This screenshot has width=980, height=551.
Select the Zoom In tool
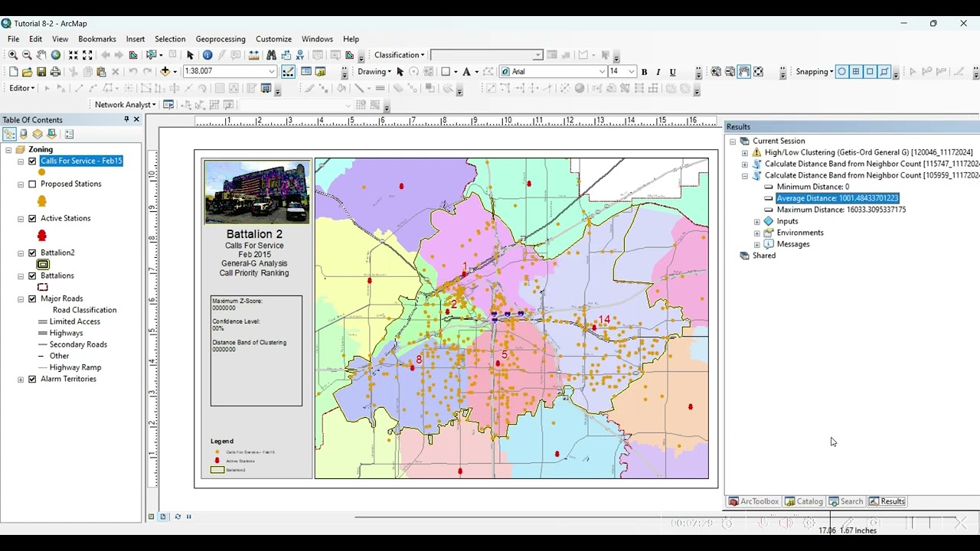point(13,55)
